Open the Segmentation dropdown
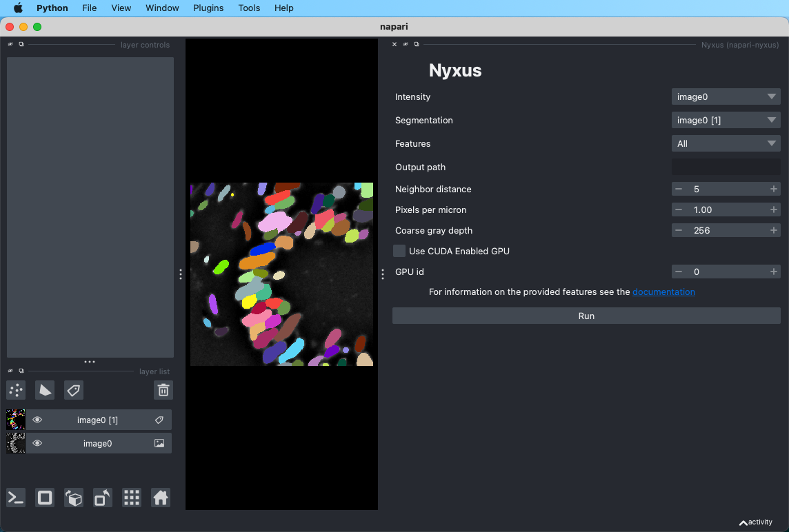 tap(726, 120)
